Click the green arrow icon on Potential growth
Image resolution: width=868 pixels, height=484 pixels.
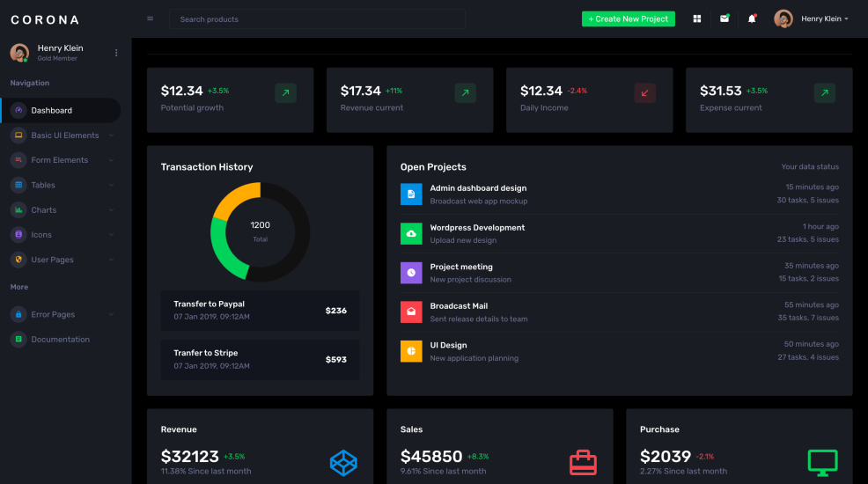pyautogui.click(x=285, y=93)
